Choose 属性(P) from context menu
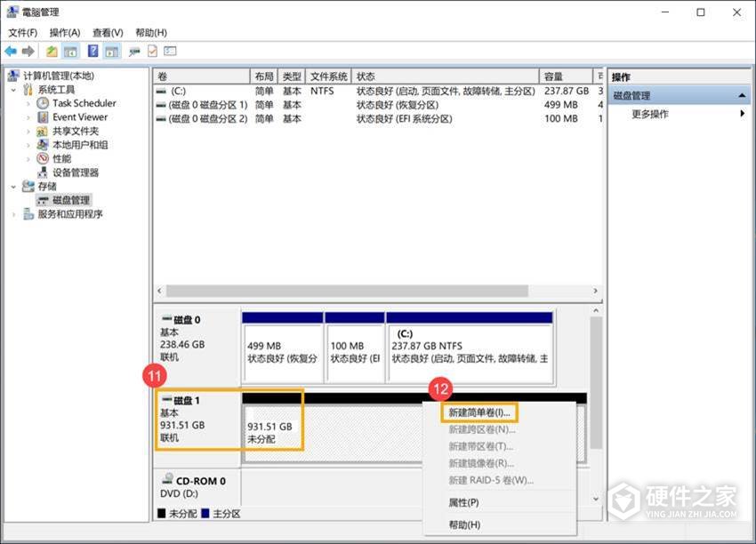The image size is (756, 544). [x=463, y=502]
